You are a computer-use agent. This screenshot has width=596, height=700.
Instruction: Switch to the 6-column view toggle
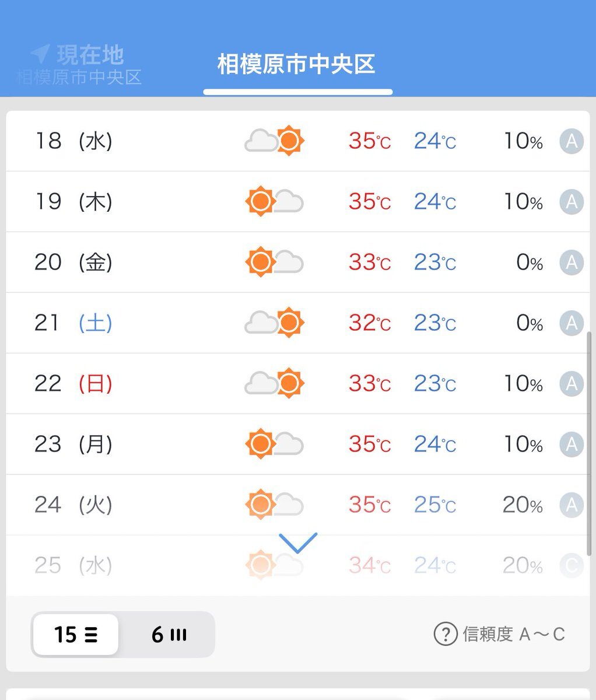coord(169,634)
